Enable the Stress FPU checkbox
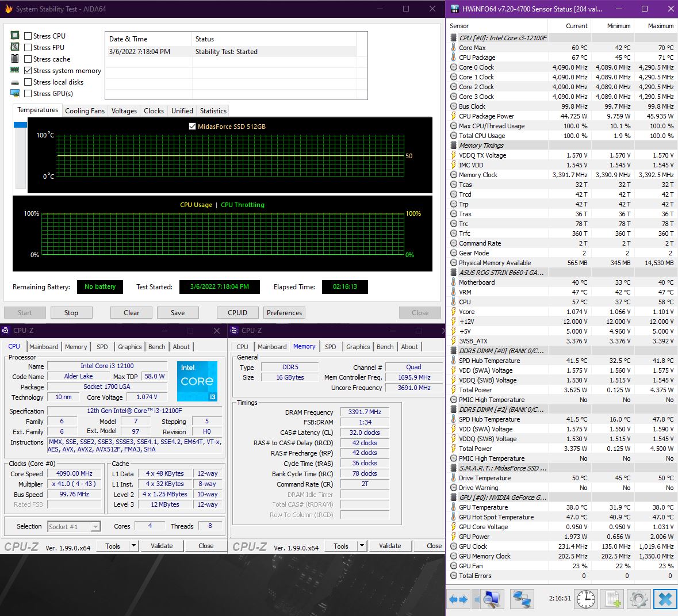This screenshot has height=616, width=678. pyautogui.click(x=28, y=47)
